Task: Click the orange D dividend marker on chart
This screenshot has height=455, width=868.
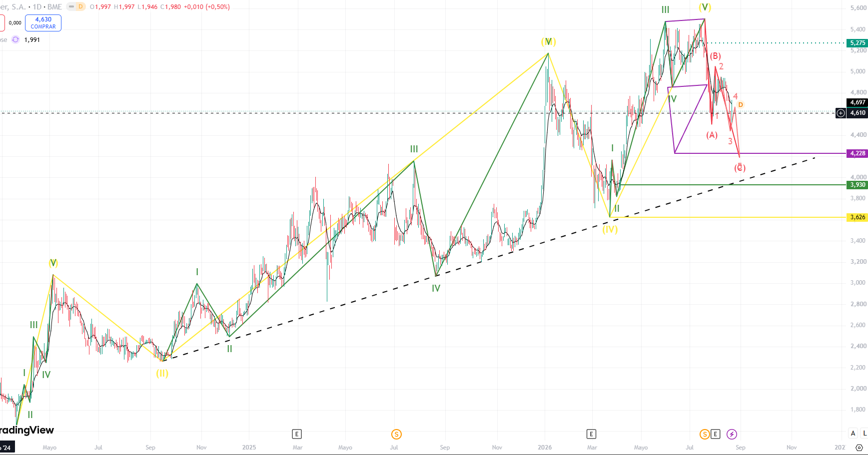Action: 741,104
